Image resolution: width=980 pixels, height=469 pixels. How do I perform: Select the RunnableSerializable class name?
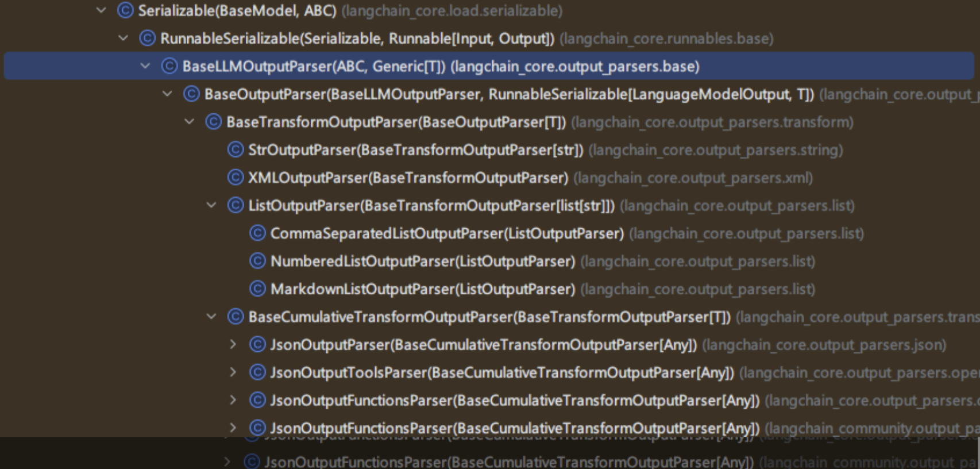(357, 39)
